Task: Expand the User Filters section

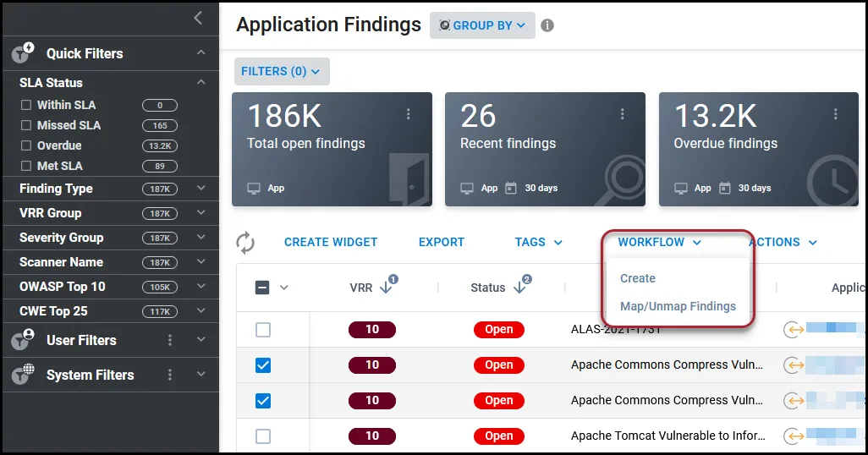Action: pyautogui.click(x=201, y=339)
